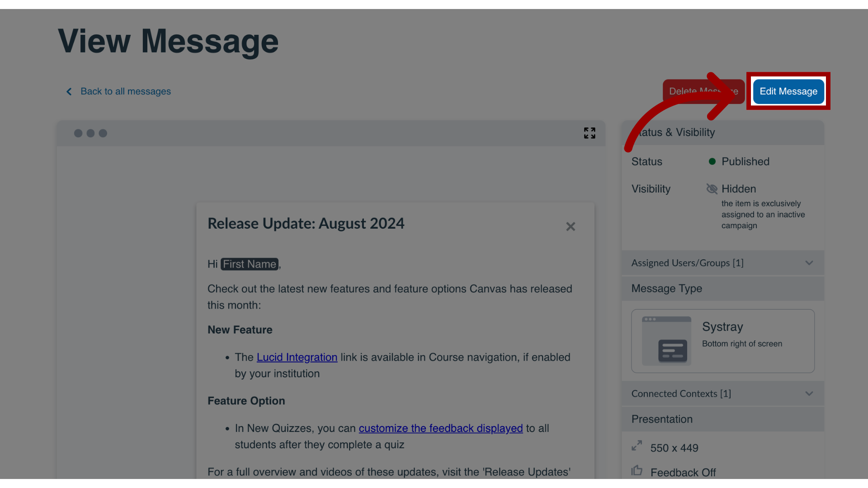This screenshot has width=868, height=488.
Task: Click the three dots menu icon
Action: 90,133
